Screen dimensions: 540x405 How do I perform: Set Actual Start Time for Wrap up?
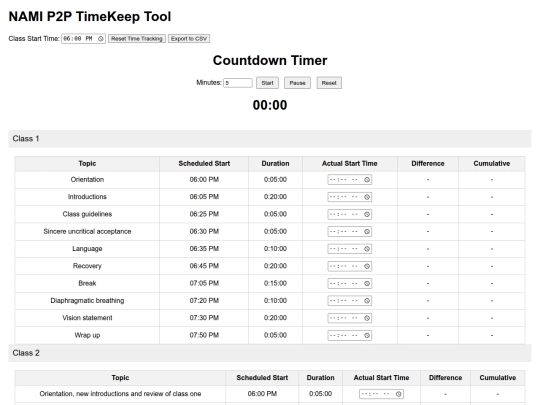(350, 335)
